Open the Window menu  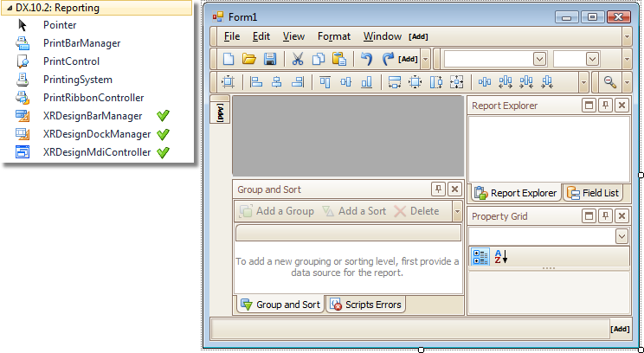click(x=383, y=36)
